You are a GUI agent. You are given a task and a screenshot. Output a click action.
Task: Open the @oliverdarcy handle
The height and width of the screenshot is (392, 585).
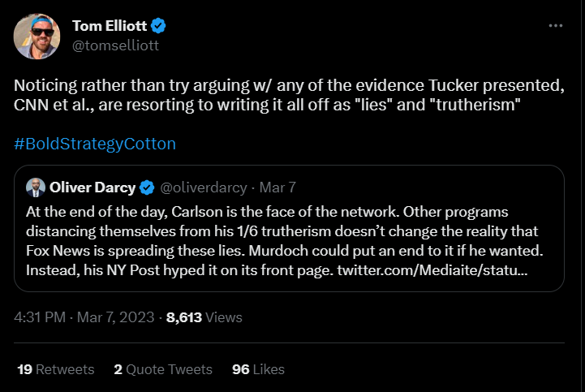(203, 188)
